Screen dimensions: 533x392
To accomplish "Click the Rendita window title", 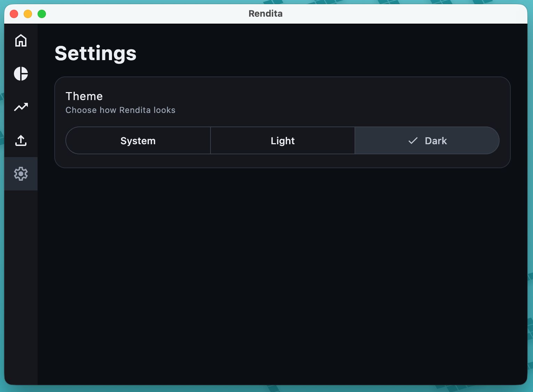I will (265, 14).
